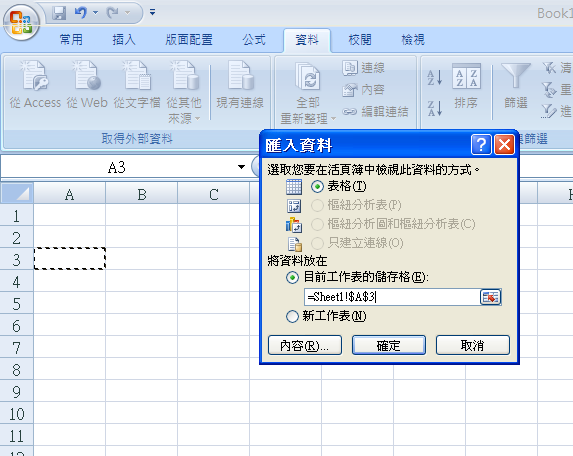The height and width of the screenshot is (456, 573).
Task: Click the 從 Access import icon
Action: tap(35, 76)
